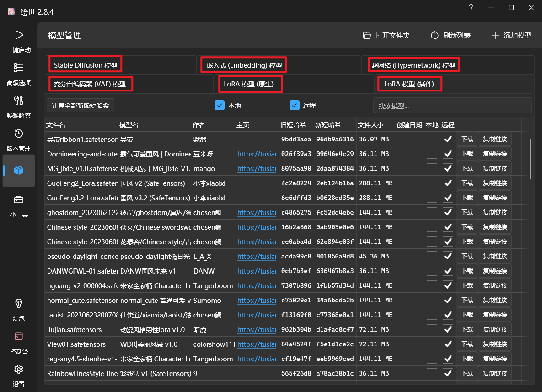This screenshot has height=392, width=542.
Task: Click 计算全部新版短哈希 button
Action: point(80,105)
